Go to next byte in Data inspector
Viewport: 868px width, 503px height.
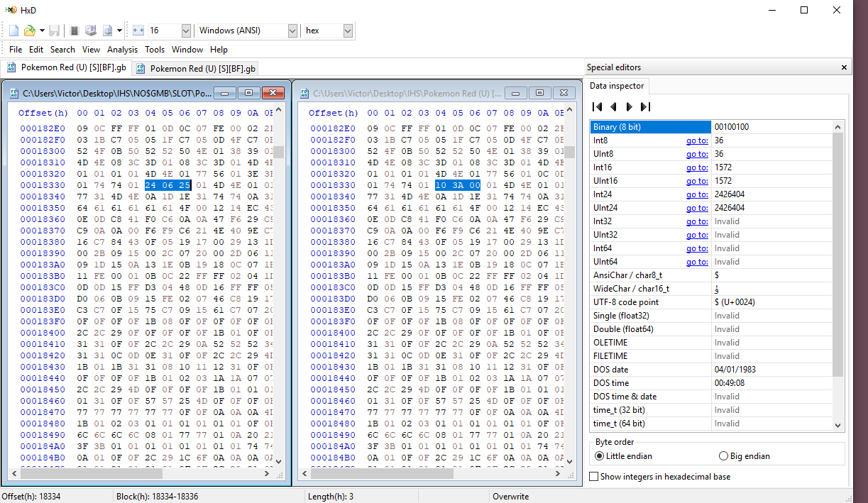[x=629, y=106]
